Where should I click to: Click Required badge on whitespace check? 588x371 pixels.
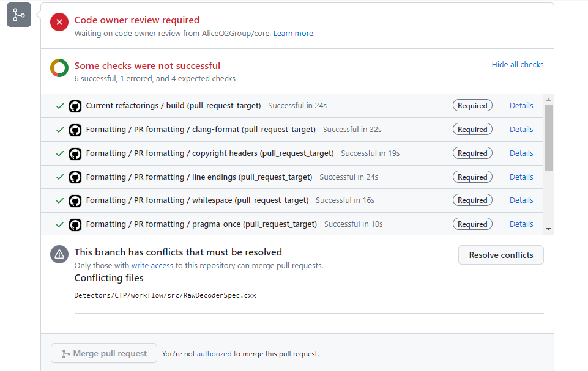click(472, 200)
